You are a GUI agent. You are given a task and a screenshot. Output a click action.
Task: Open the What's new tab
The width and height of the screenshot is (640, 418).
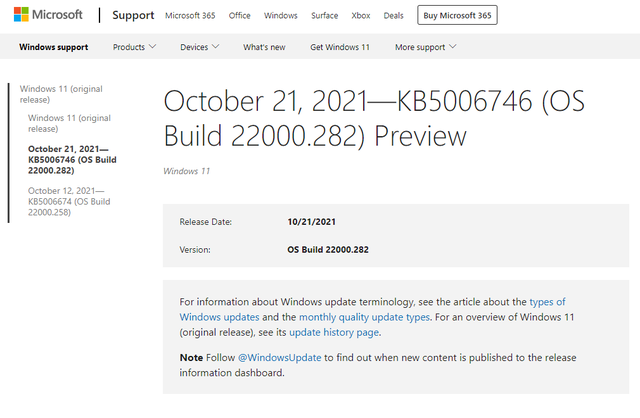tap(263, 47)
